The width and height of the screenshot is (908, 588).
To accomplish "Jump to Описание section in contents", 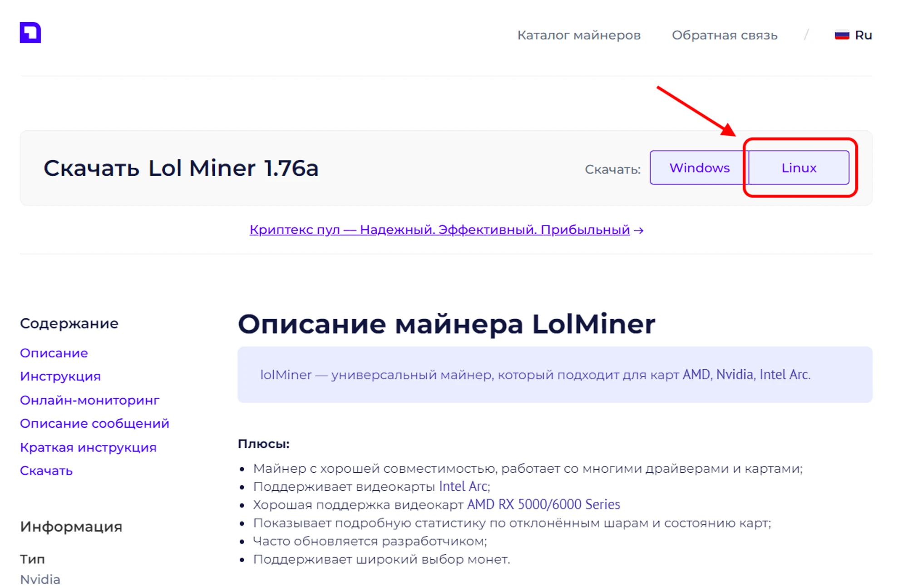I will pos(54,353).
